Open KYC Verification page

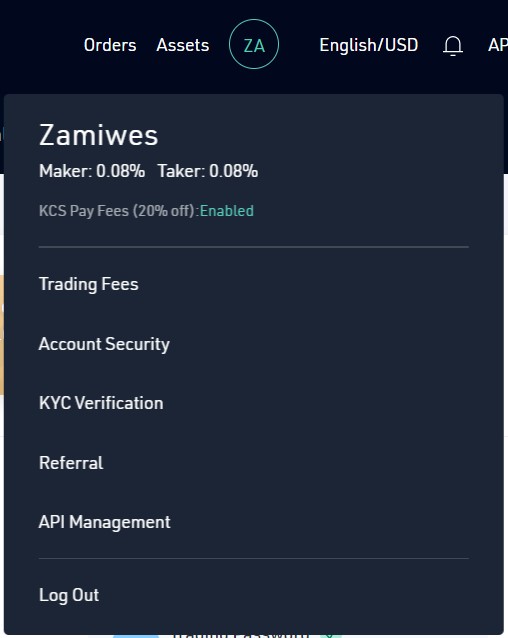tap(101, 403)
